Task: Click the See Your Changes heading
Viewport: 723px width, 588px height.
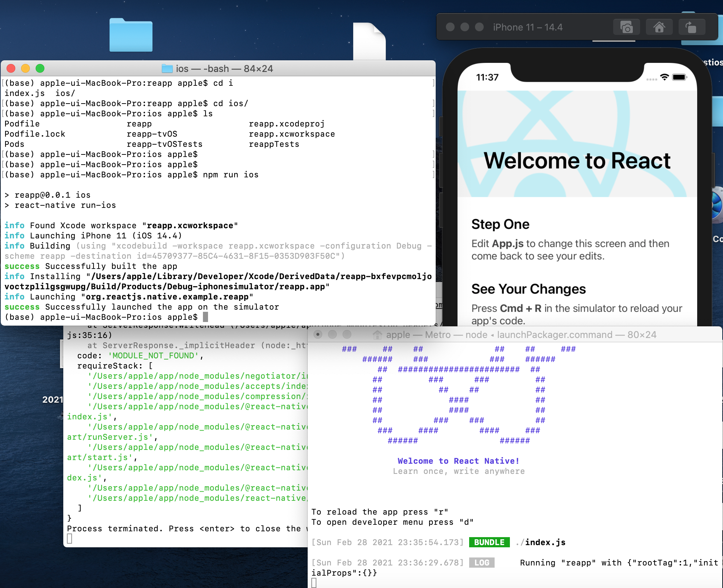Action: pyautogui.click(x=528, y=289)
